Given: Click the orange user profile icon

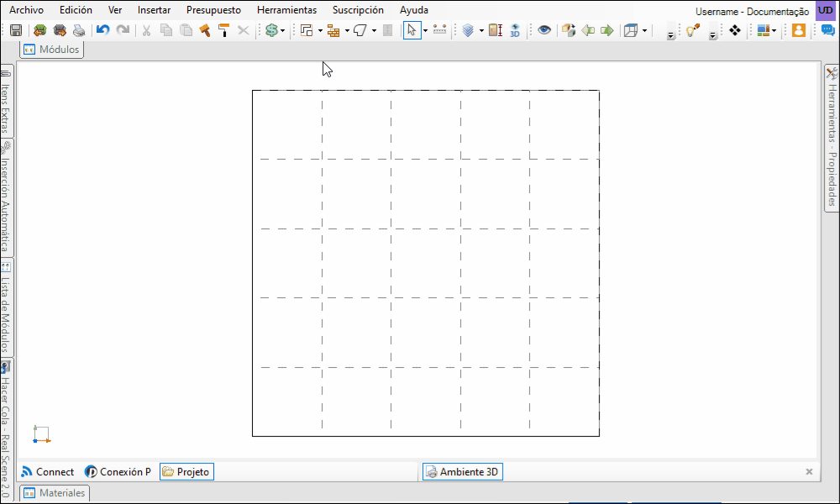Looking at the screenshot, I should click(799, 30).
